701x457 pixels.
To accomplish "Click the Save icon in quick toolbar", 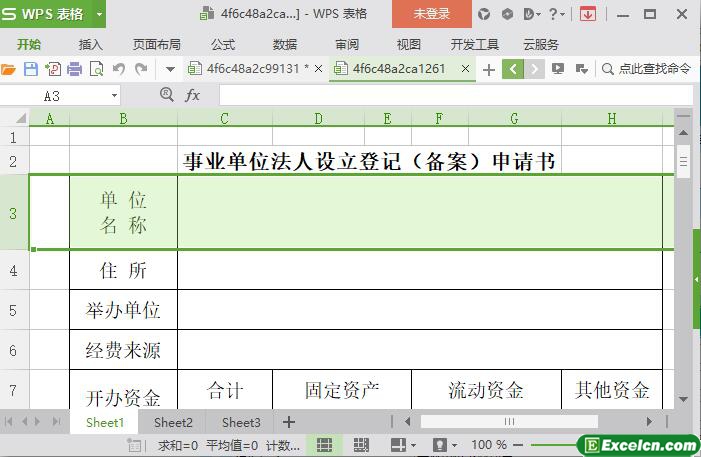I will [30, 69].
